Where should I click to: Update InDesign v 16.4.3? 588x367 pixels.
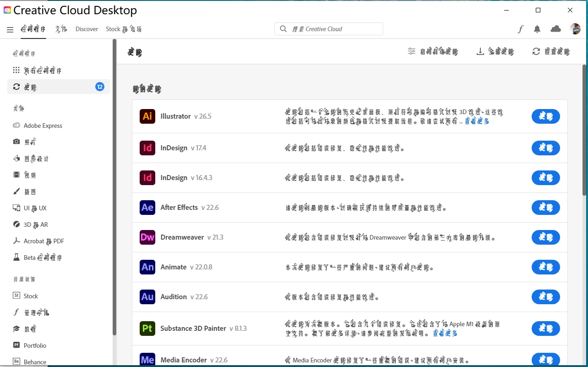coord(545,178)
